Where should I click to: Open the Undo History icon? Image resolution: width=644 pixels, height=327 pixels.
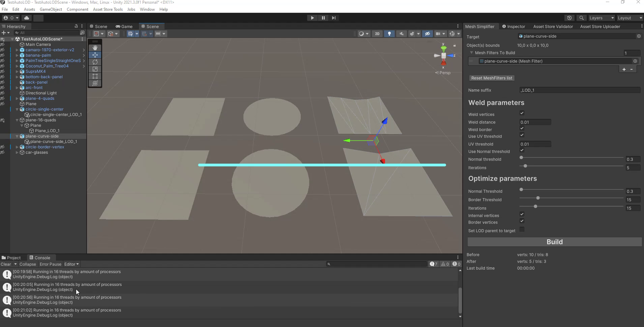569,18
